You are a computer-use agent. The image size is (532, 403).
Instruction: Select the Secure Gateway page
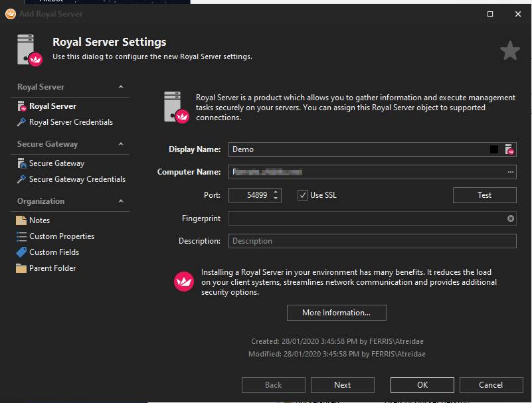(56, 163)
